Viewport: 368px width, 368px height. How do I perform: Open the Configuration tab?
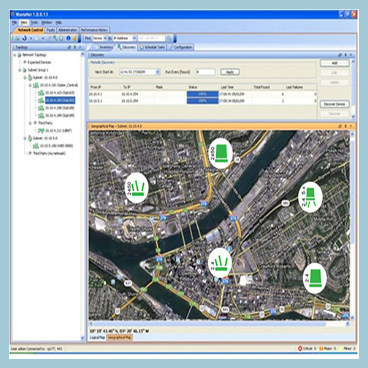pyautogui.click(x=181, y=47)
